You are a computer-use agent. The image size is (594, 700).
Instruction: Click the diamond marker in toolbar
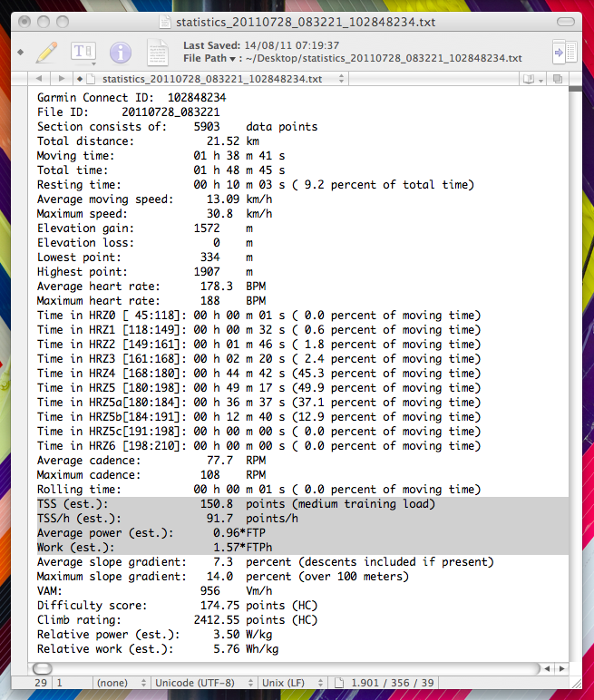click(21, 53)
